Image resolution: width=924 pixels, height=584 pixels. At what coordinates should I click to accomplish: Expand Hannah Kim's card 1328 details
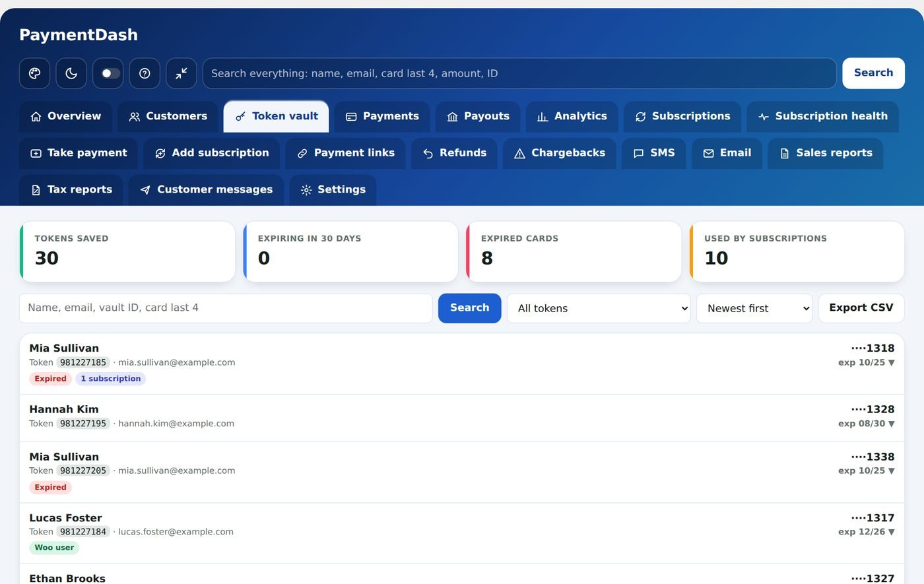click(x=462, y=418)
